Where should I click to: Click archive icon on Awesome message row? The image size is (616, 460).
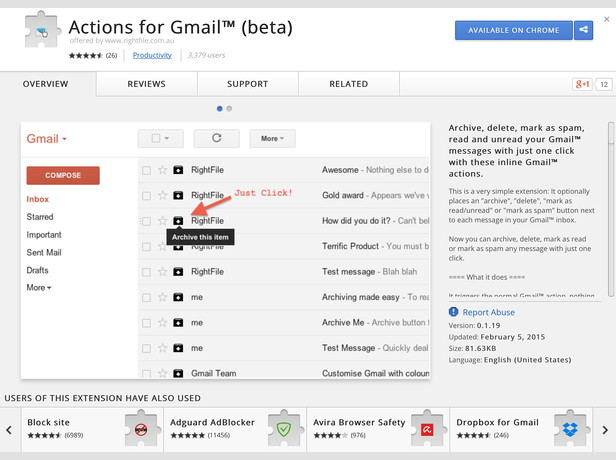point(178,170)
